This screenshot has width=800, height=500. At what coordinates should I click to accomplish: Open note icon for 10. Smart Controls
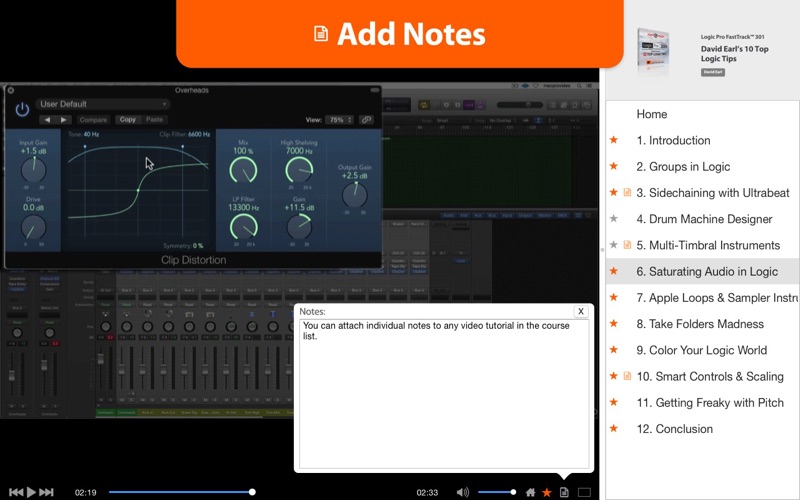click(627, 376)
